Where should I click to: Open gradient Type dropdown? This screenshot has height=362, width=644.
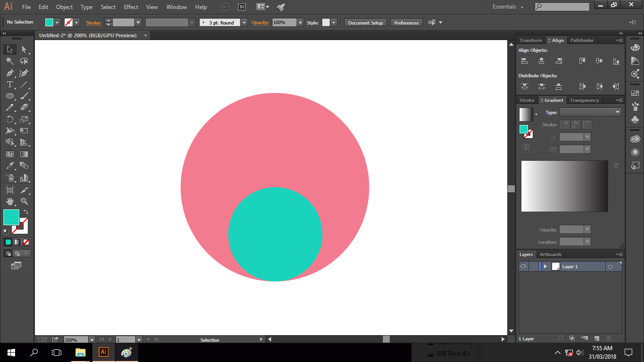617,112
